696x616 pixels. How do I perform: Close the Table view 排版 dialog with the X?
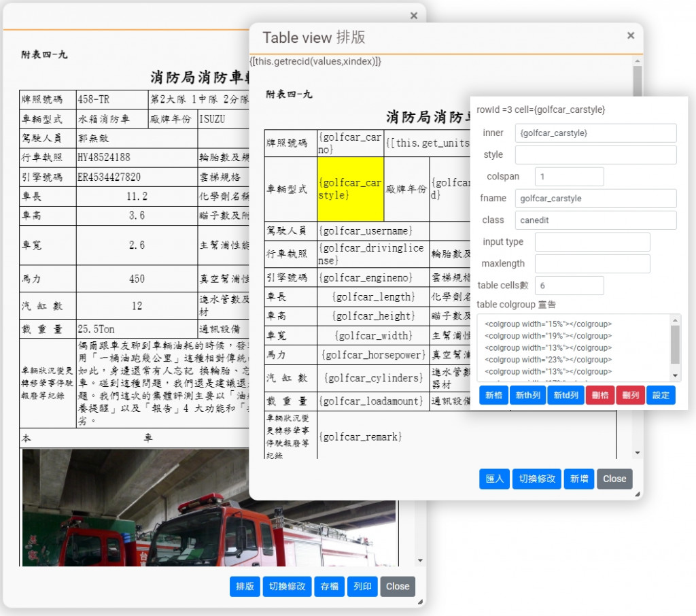coord(630,35)
